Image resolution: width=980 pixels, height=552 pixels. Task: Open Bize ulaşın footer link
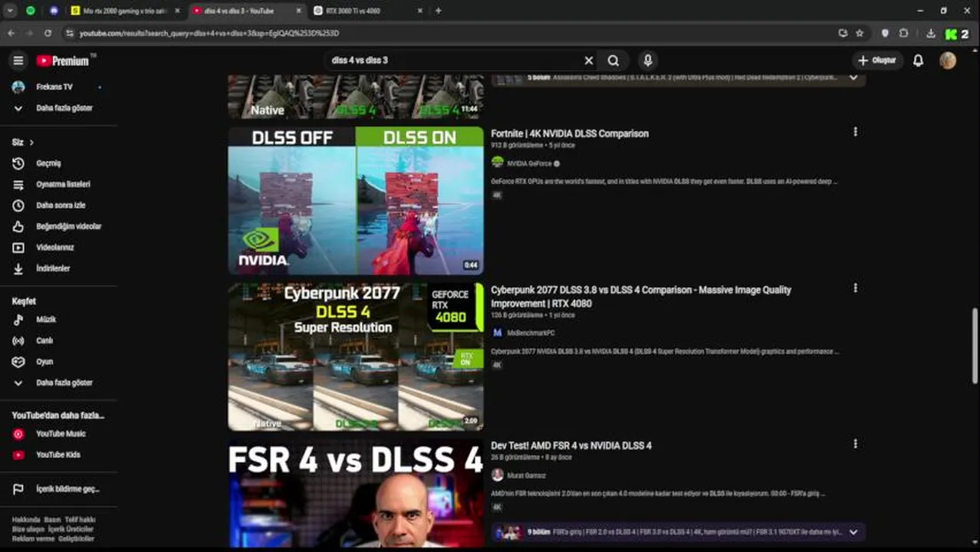tap(28, 529)
